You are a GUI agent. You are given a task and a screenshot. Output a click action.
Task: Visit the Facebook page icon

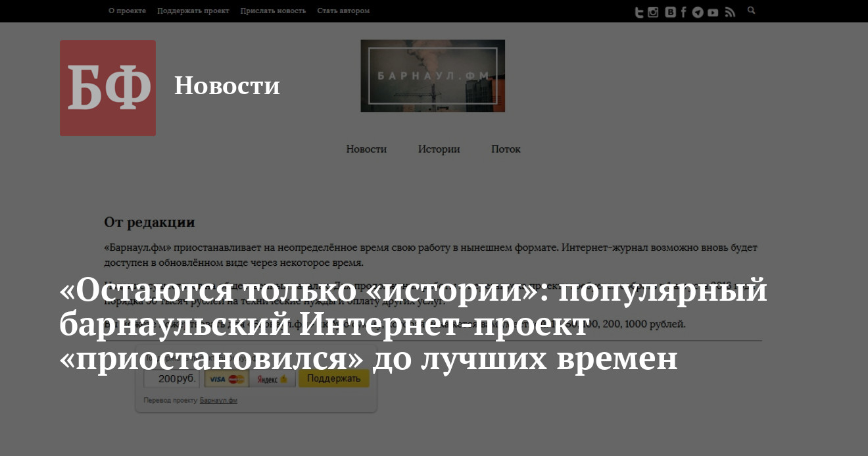pos(684,12)
